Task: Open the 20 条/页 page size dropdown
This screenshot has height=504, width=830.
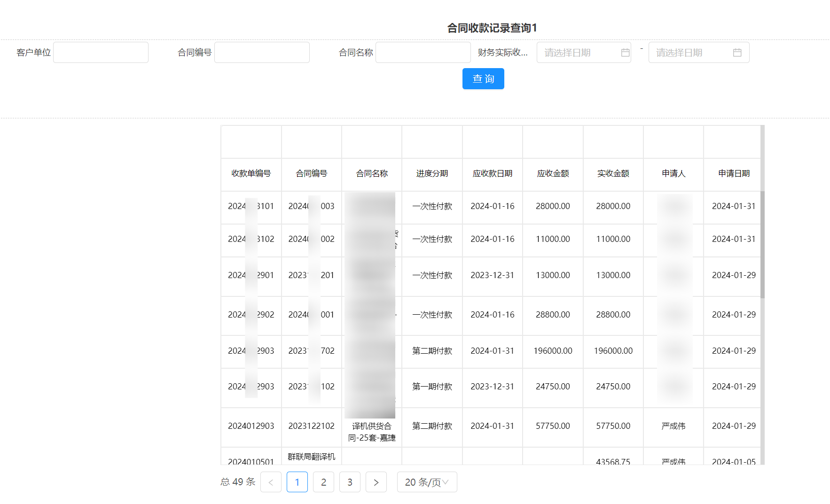Action: coord(427,482)
